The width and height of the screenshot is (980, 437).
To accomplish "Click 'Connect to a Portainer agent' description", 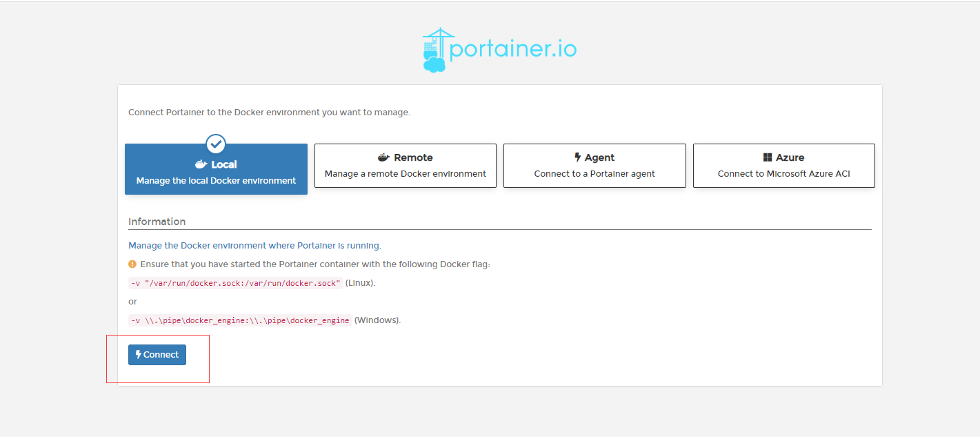I will tap(594, 174).
